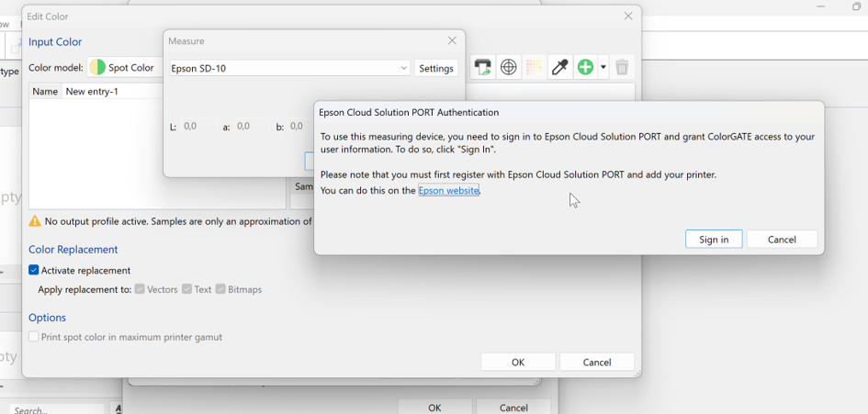The width and height of the screenshot is (868, 414).
Task: Uncheck the Activate replacement checkbox
Action: (34, 271)
